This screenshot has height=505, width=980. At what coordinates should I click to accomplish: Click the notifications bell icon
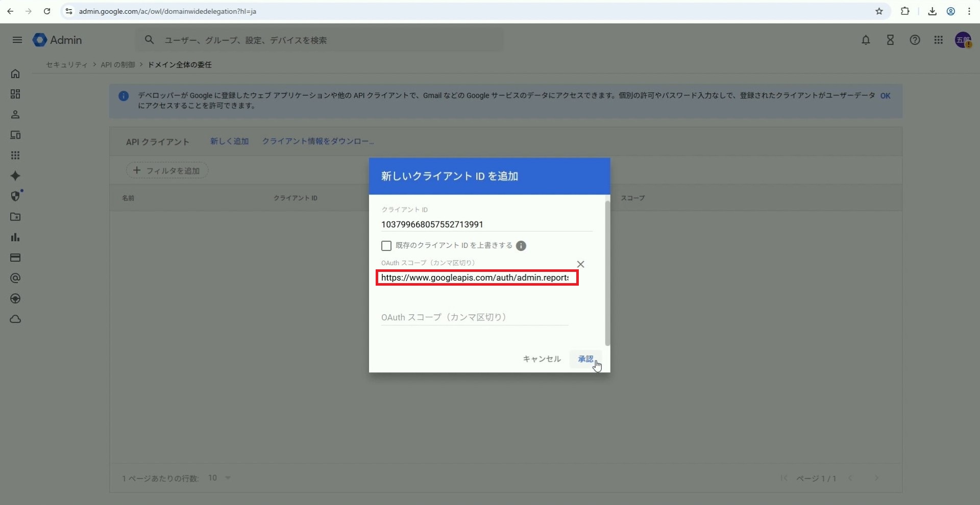coord(866,40)
